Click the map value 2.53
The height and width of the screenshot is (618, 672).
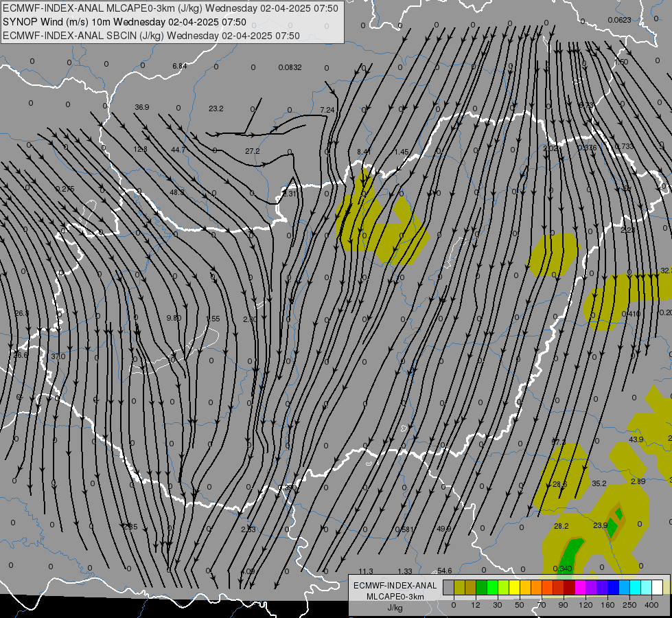[248, 529]
